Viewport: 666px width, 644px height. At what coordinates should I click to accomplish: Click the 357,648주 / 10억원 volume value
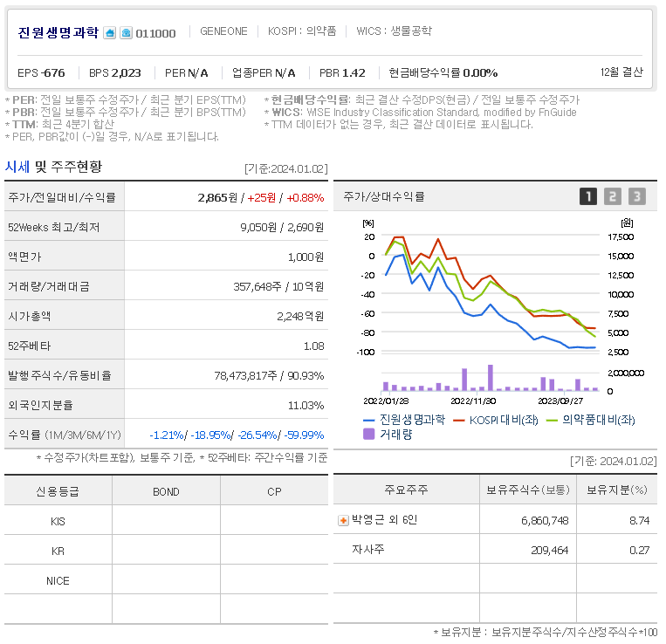pos(278,287)
